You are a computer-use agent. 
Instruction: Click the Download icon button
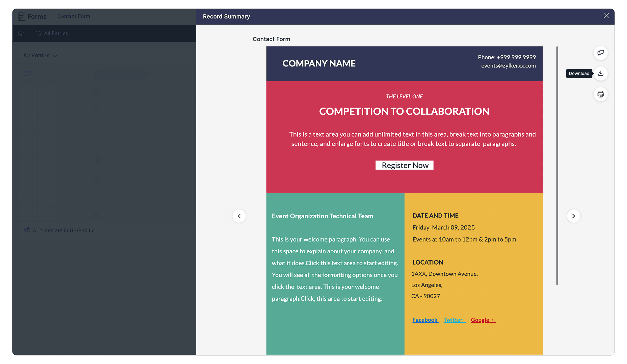600,73
